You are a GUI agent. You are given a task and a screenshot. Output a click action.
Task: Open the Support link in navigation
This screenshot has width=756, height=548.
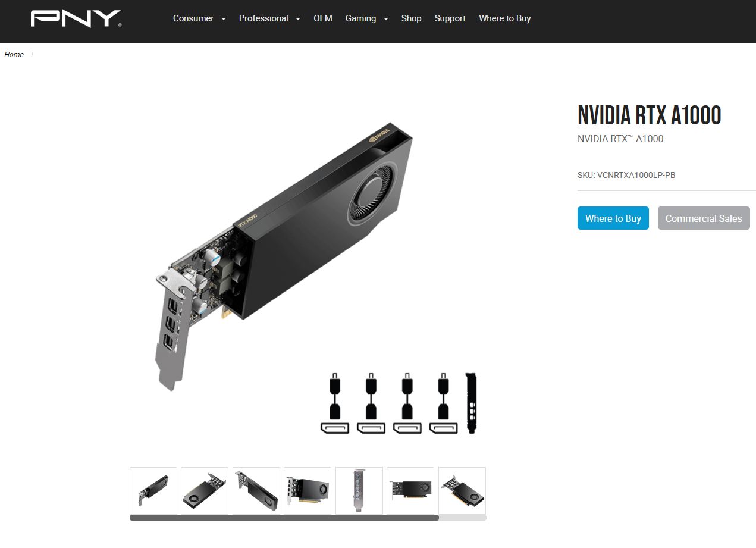[x=450, y=18]
